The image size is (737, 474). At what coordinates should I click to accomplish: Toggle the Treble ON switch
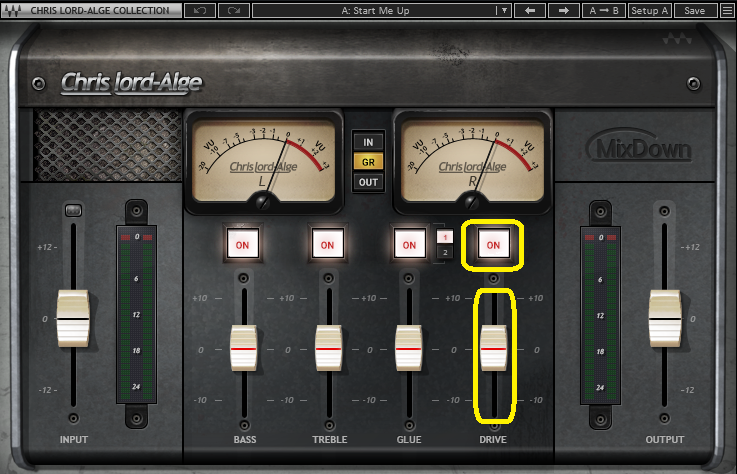coord(326,244)
